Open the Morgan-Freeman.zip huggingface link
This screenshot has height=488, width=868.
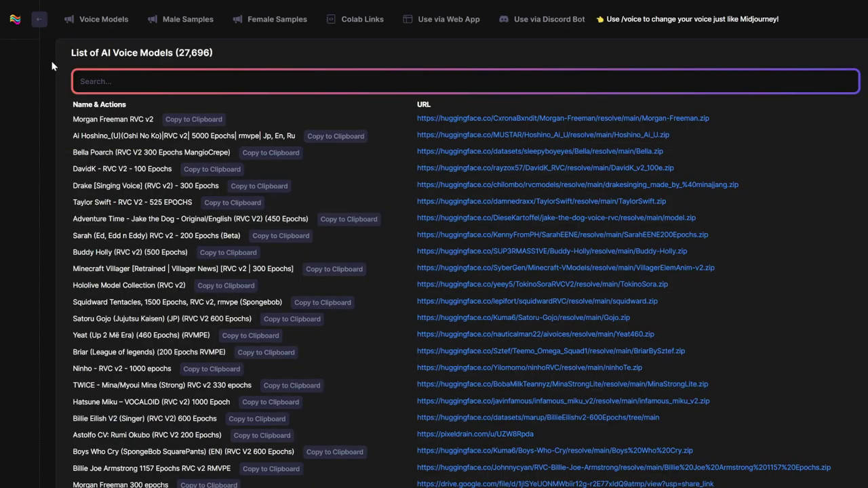tap(563, 118)
